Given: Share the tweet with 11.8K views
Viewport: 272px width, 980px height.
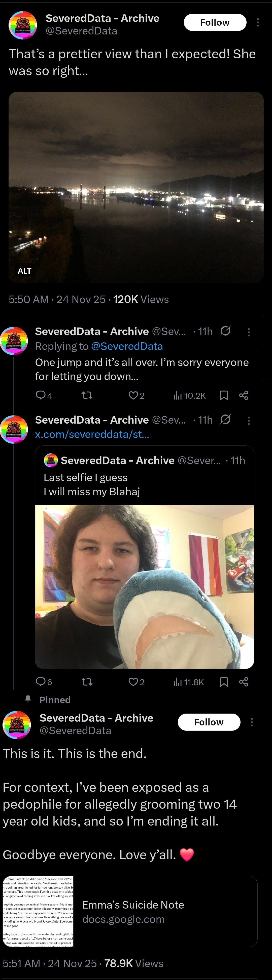Looking at the screenshot, I should pyautogui.click(x=244, y=681).
